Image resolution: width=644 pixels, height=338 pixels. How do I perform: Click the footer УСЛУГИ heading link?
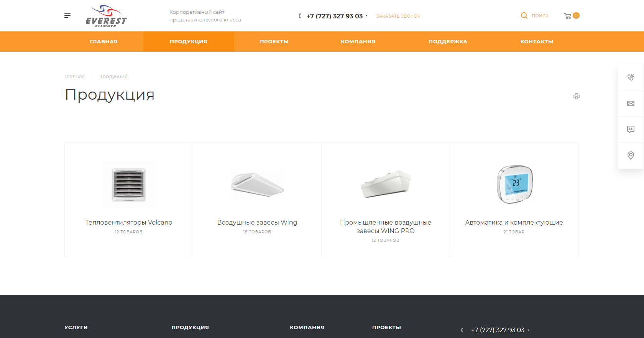(76, 327)
